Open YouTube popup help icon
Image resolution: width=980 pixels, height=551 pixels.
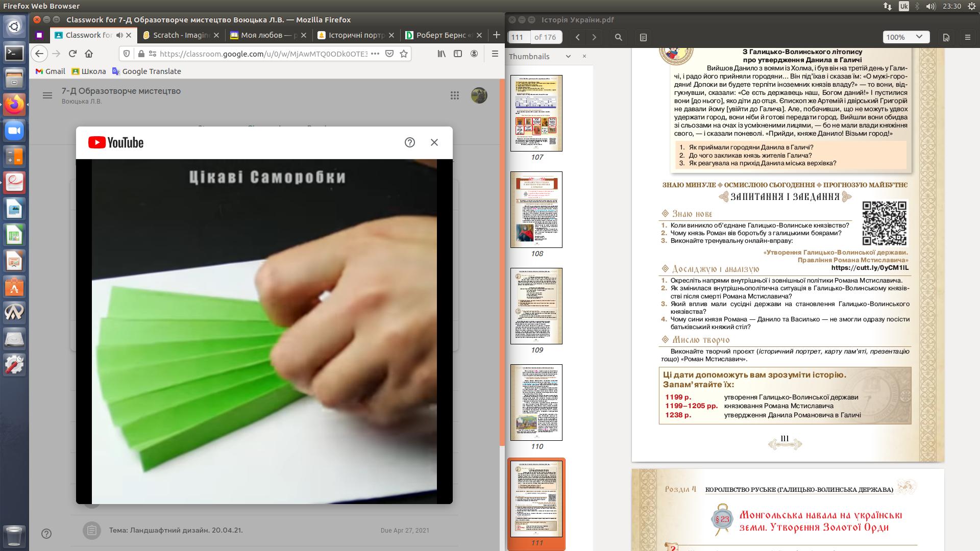click(409, 142)
